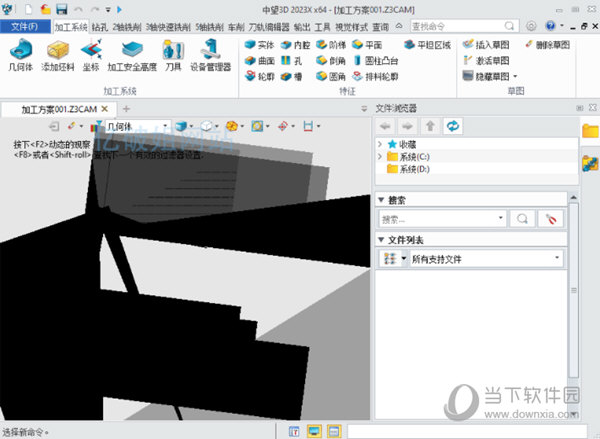Open the 文件(F) menu

pyautogui.click(x=25, y=26)
